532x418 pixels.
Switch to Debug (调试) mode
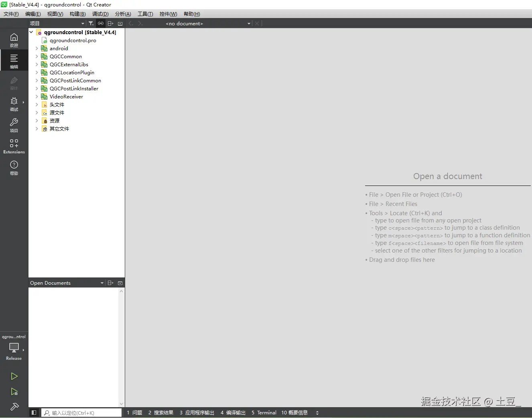[x=14, y=103]
